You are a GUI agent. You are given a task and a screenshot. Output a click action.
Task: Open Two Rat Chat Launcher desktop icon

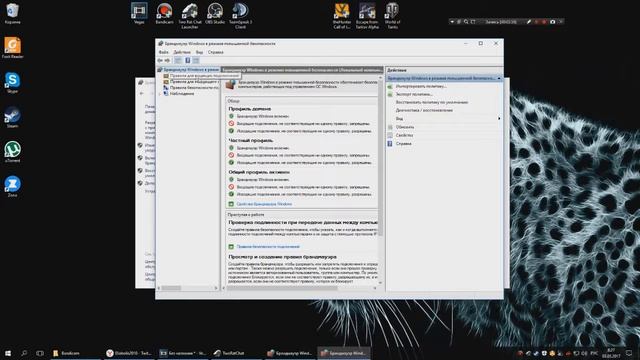pyautogui.click(x=190, y=16)
